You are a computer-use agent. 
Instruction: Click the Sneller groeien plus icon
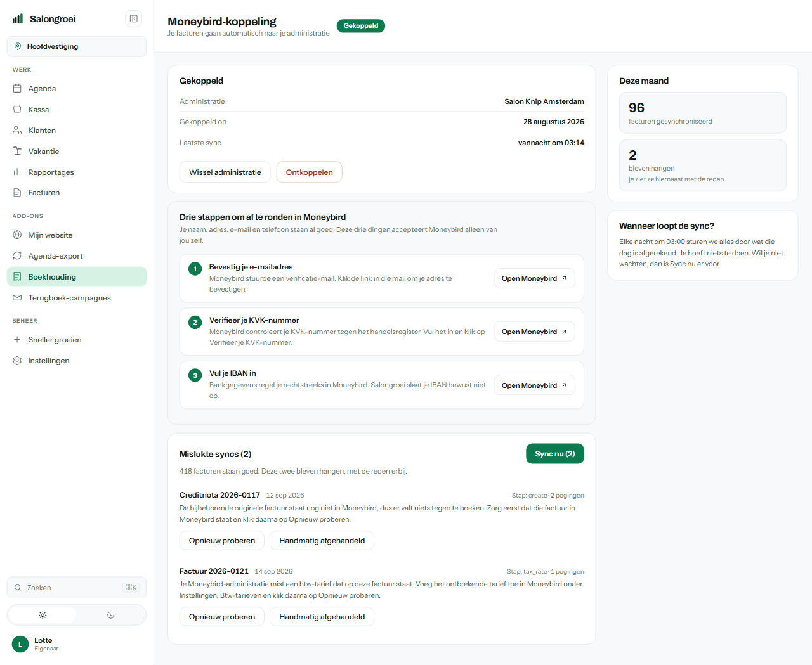(17, 340)
